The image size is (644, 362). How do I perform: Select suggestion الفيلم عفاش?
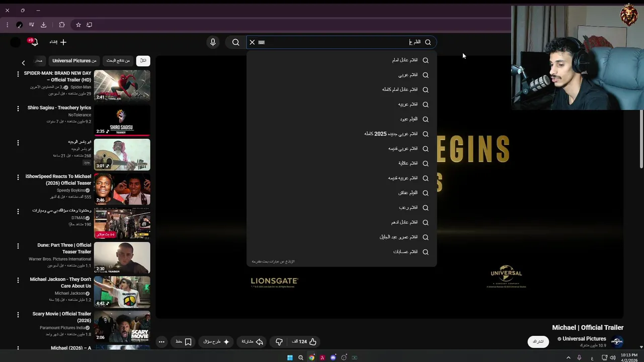click(x=342, y=193)
